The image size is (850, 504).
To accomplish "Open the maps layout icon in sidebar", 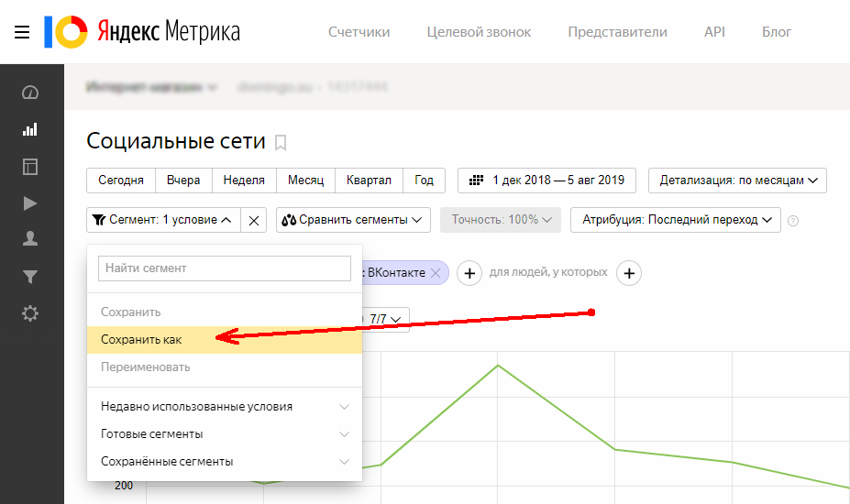I will (30, 167).
